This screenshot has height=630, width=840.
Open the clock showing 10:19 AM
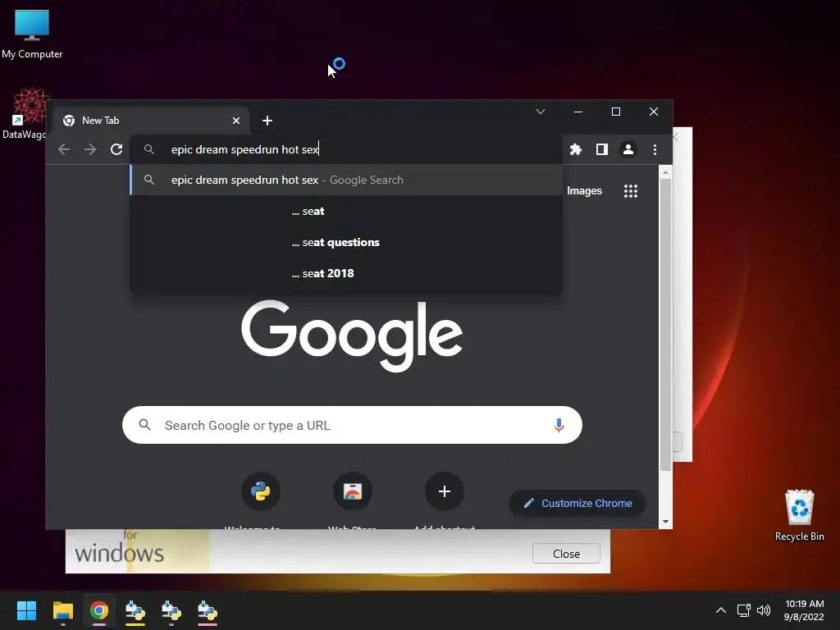804,610
